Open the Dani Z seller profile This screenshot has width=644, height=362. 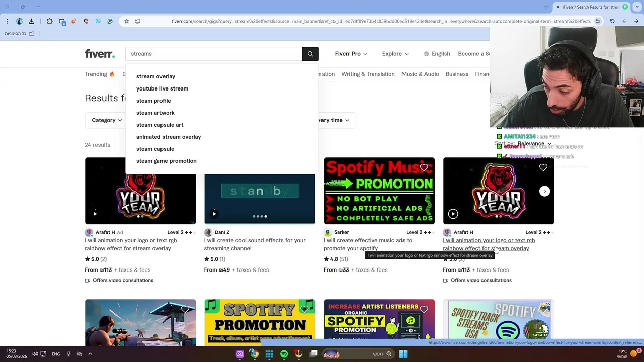coord(222,232)
